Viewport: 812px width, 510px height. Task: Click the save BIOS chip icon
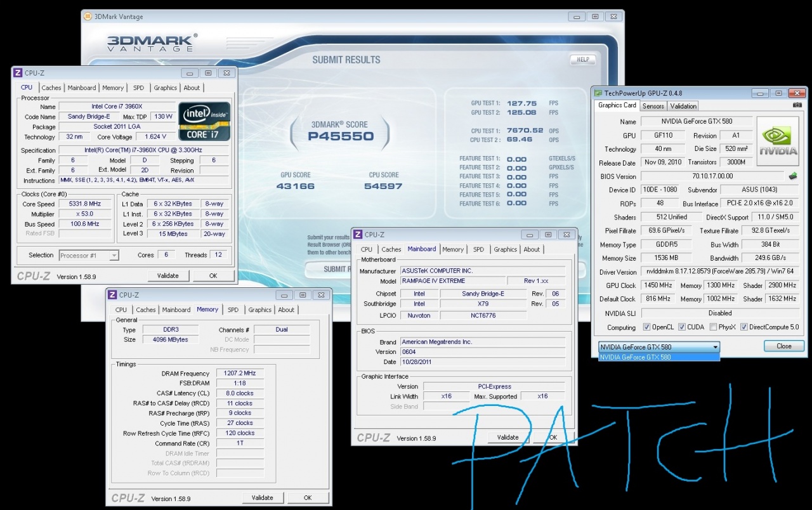[792, 176]
